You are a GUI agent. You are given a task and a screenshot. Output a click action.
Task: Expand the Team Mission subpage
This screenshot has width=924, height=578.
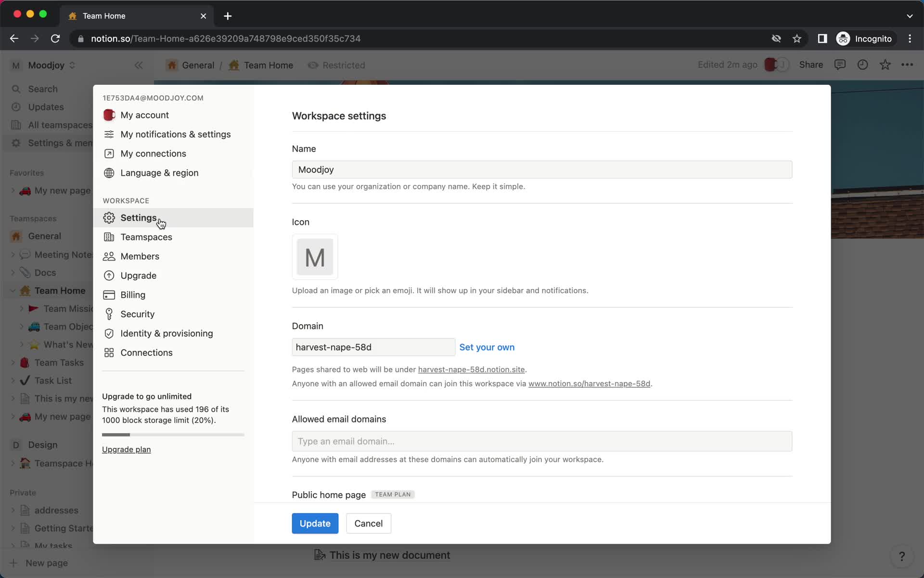click(22, 309)
